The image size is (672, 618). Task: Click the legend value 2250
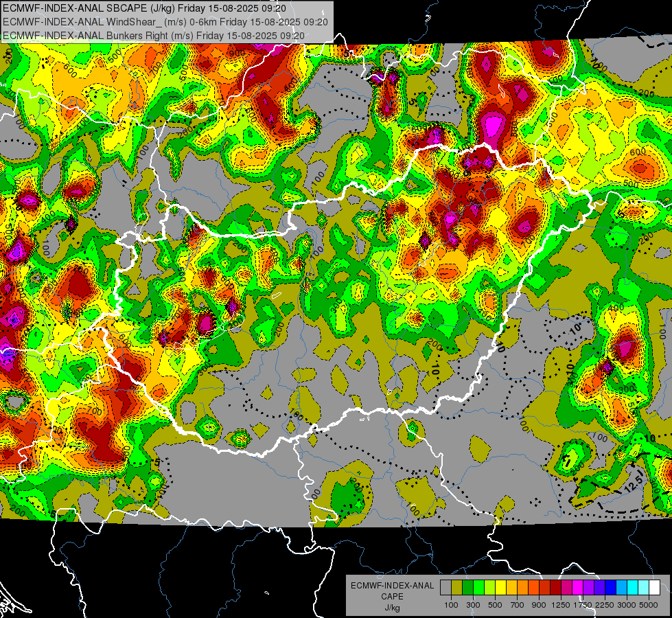[x=605, y=605]
